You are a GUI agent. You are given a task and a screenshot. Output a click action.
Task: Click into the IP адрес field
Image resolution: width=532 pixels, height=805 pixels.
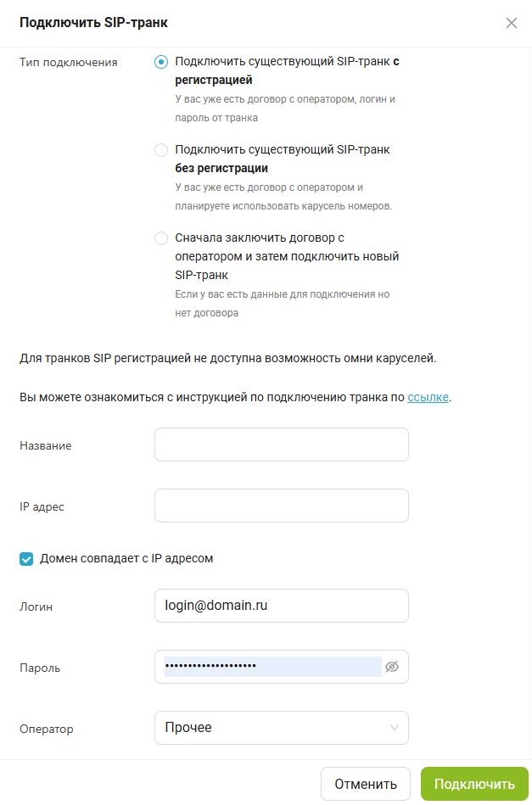281,506
